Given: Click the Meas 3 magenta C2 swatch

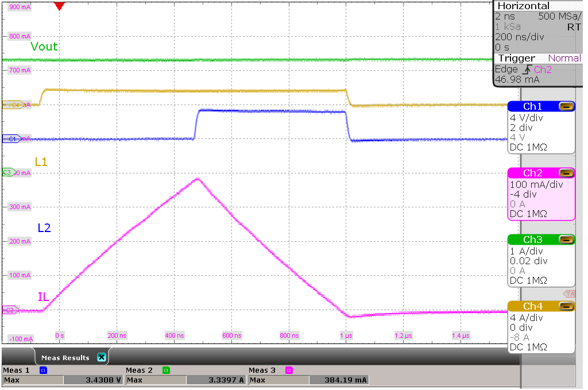Looking at the screenshot, I should coord(289,370).
